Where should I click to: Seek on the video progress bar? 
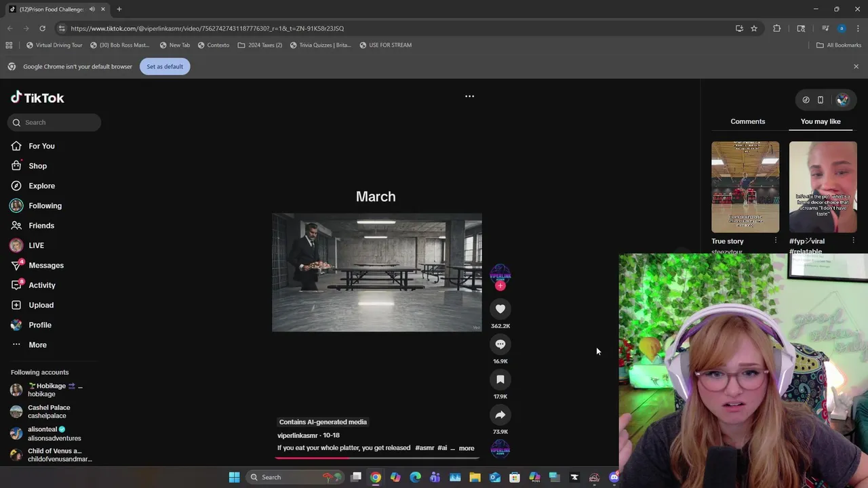click(377, 457)
